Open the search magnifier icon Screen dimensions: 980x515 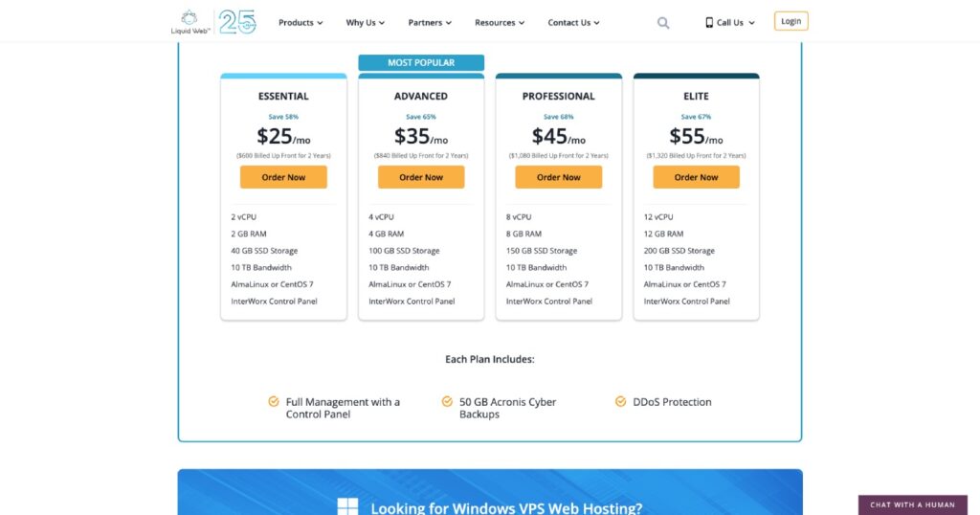pos(663,23)
